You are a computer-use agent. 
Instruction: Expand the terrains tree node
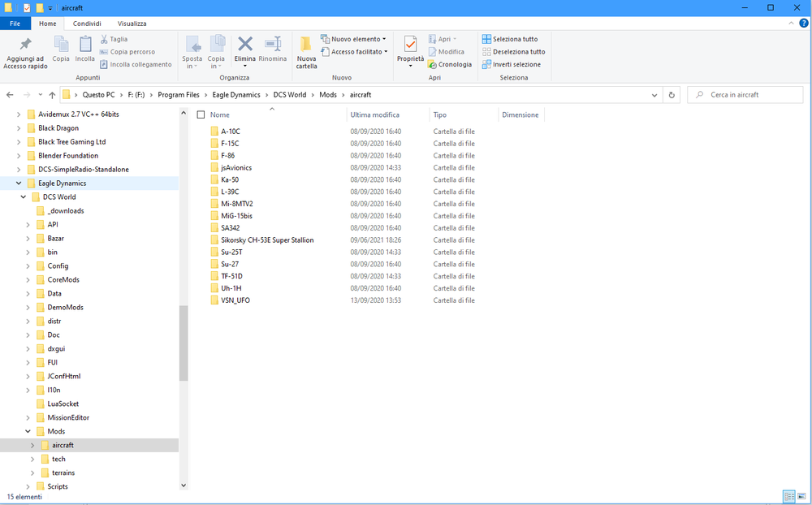[32, 473]
